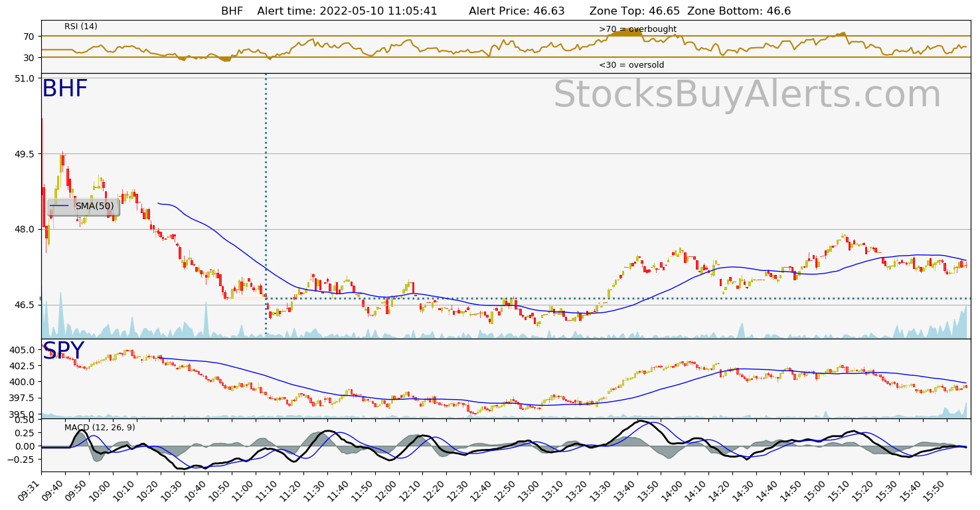The height and width of the screenshot is (510, 980).
Task: Click the 'MACD (12, 26, 9)' label
Action: (100, 428)
